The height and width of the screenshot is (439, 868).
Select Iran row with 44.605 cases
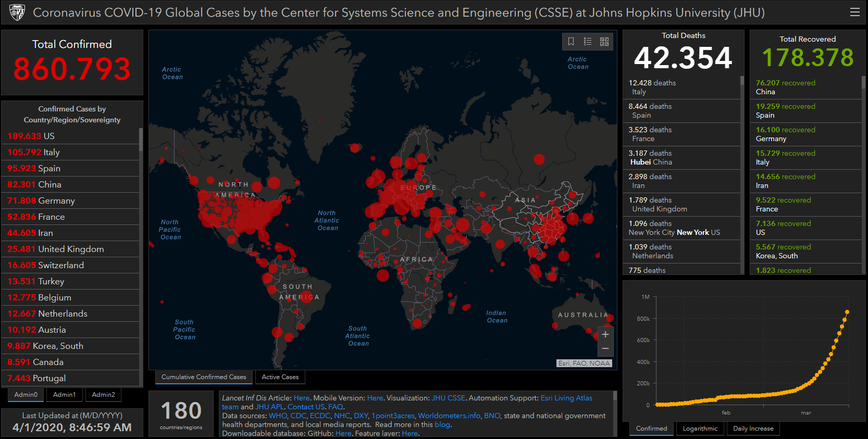[70, 233]
